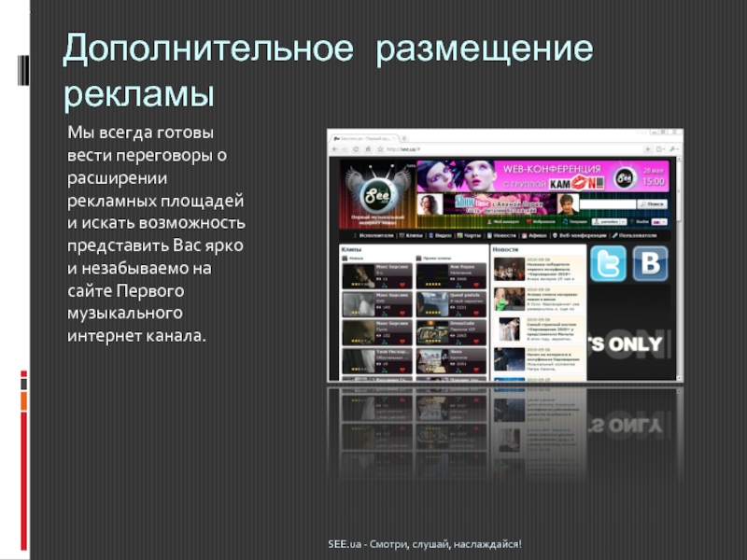Open the Исполнители menu item

coord(373,235)
